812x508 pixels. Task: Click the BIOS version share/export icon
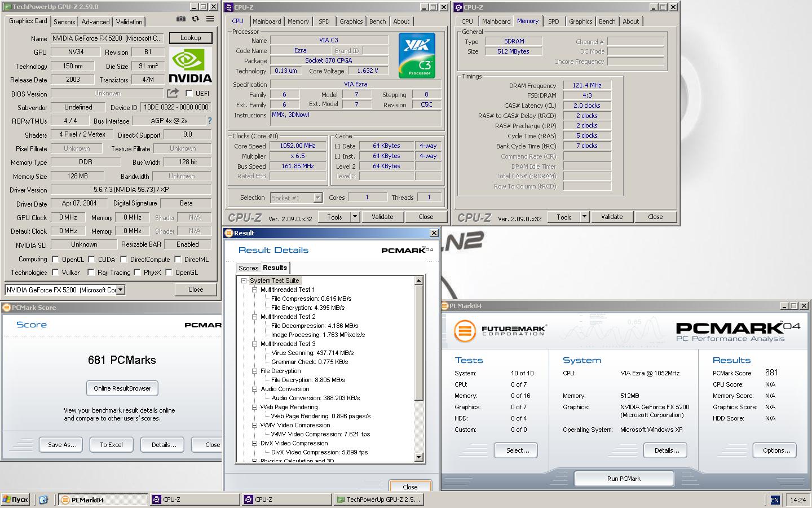click(173, 93)
